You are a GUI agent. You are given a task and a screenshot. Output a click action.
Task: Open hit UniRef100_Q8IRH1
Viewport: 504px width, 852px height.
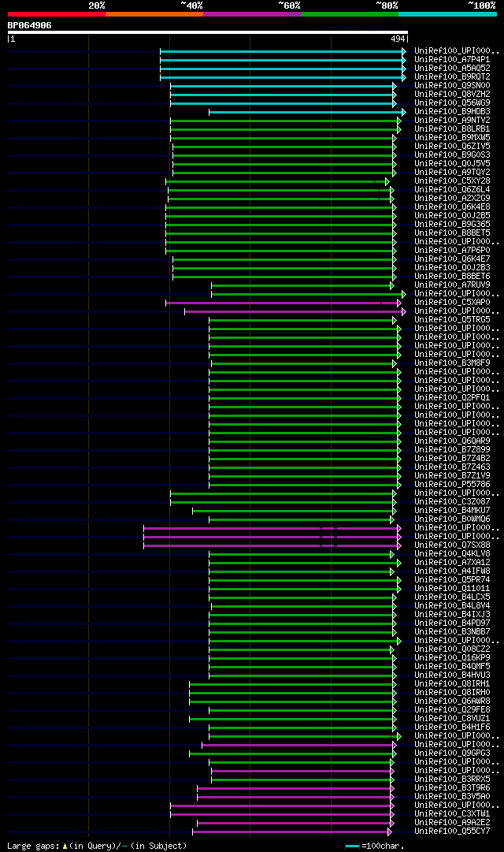[x=452, y=683]
